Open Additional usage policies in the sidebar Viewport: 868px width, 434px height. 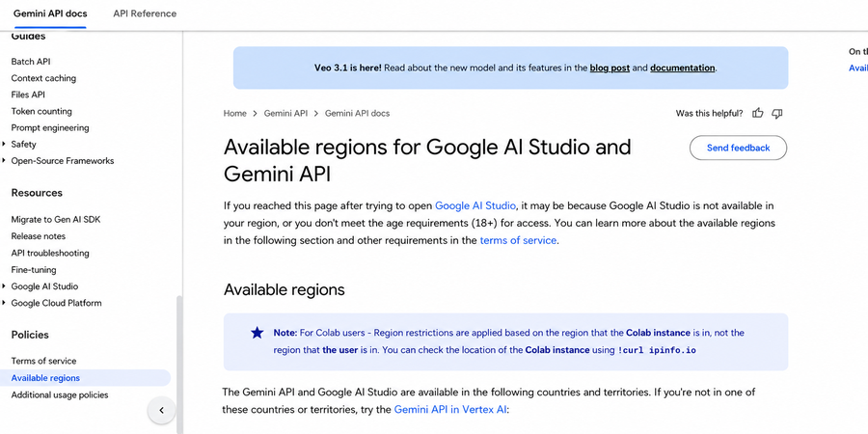pyautogui.click(x=60, y=395)
